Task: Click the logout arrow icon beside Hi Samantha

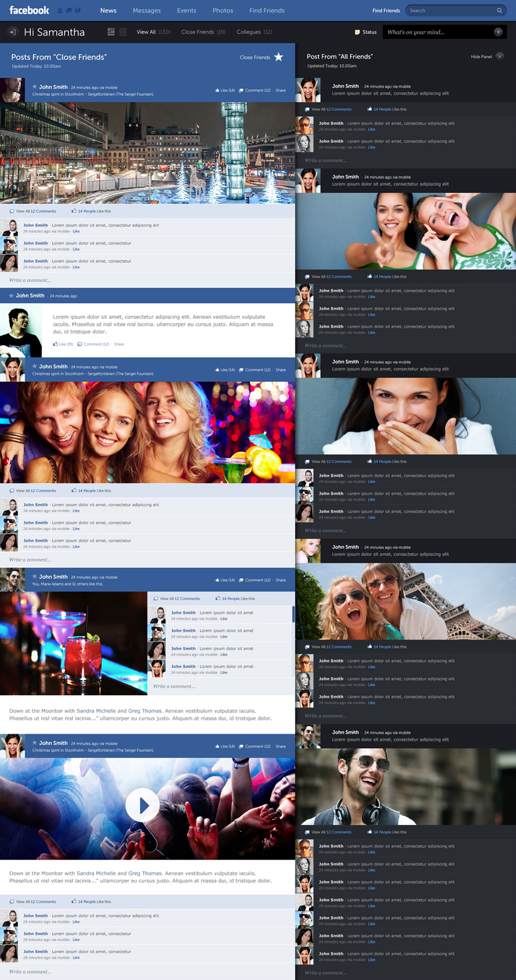Action: click(x=13, y=32)
